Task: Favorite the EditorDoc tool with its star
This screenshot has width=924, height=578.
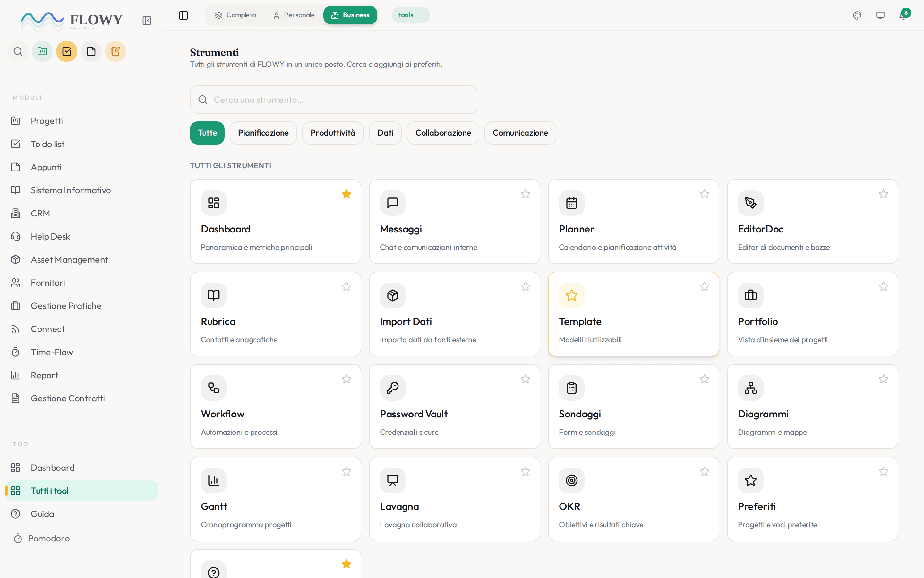Action: click(x=884, y=194)
